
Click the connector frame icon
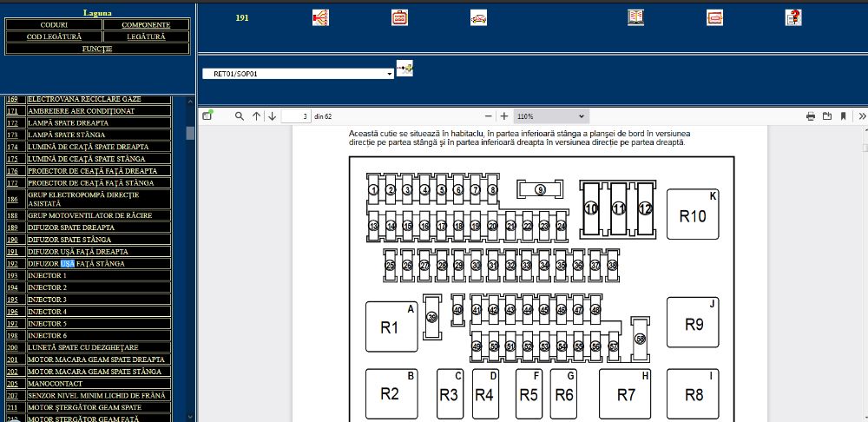click(x=714, y=17)
